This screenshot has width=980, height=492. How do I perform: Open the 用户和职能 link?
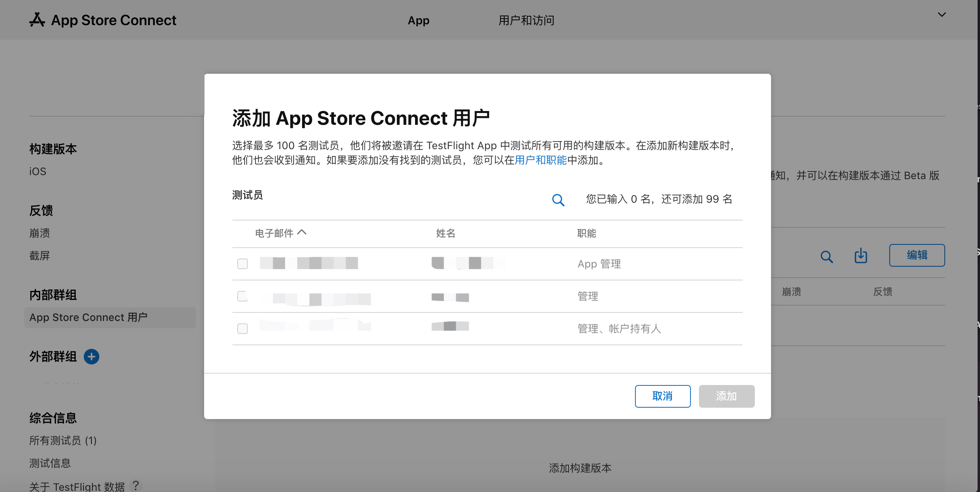tap(540, 160)
